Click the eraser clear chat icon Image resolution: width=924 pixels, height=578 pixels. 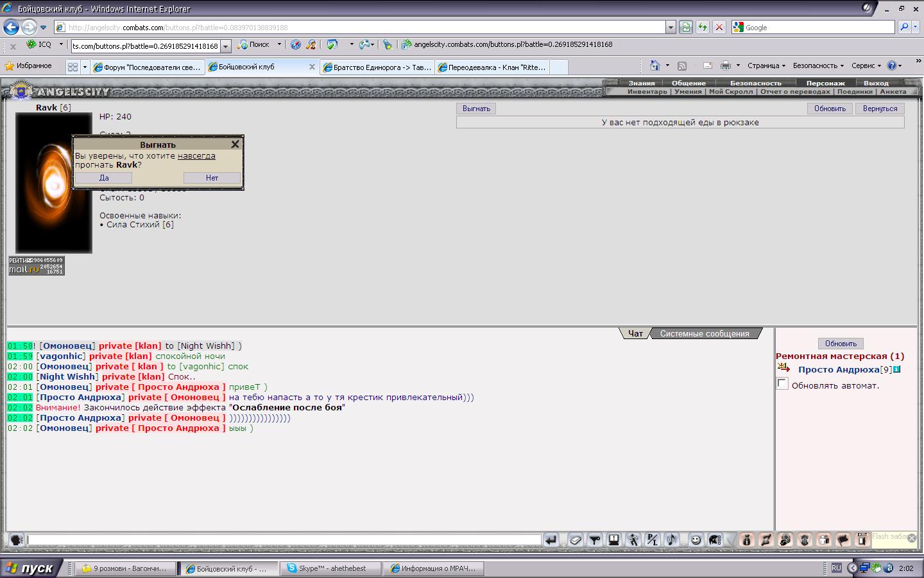(x=576, y=540)
